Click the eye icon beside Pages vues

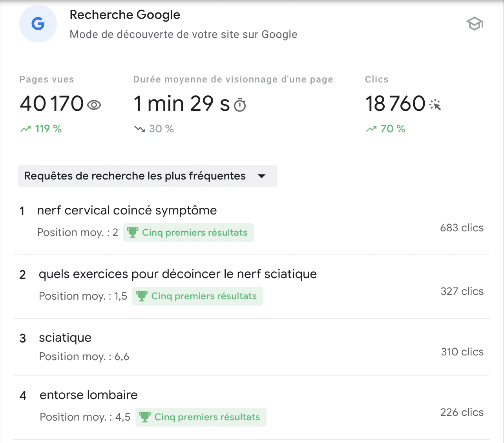[x=94, y=105]
